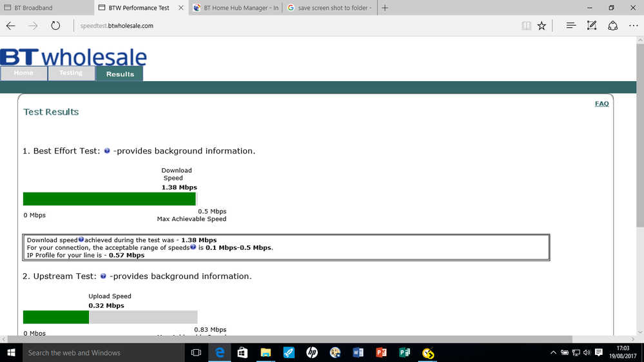Click the BT wholesale logo

pyautogui.click(x=73, y=57)
